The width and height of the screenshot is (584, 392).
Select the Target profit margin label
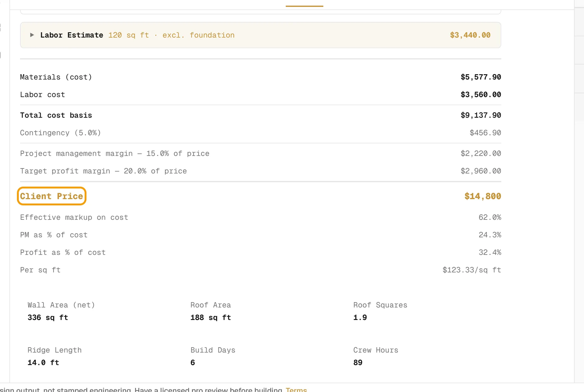pyautogui.click(x=103, y=171)
